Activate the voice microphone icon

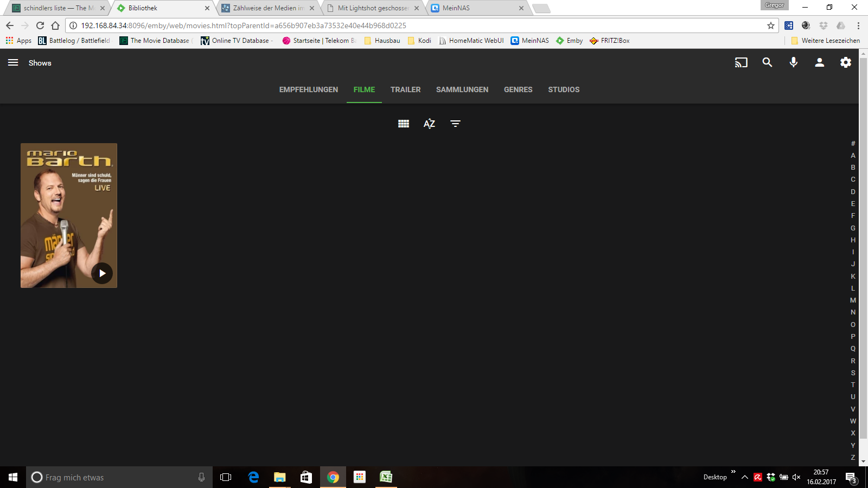coord(793,62)
